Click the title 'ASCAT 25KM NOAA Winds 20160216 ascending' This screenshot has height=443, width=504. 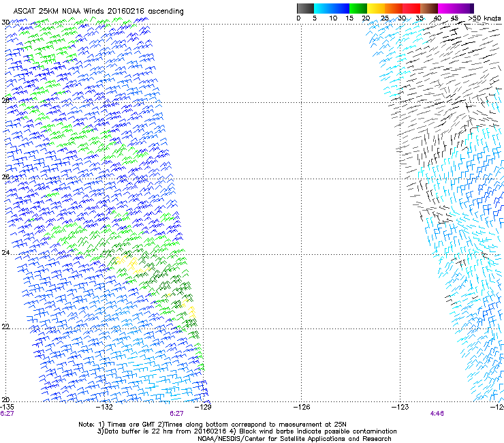pyautogui.click(x=98, y=11)
